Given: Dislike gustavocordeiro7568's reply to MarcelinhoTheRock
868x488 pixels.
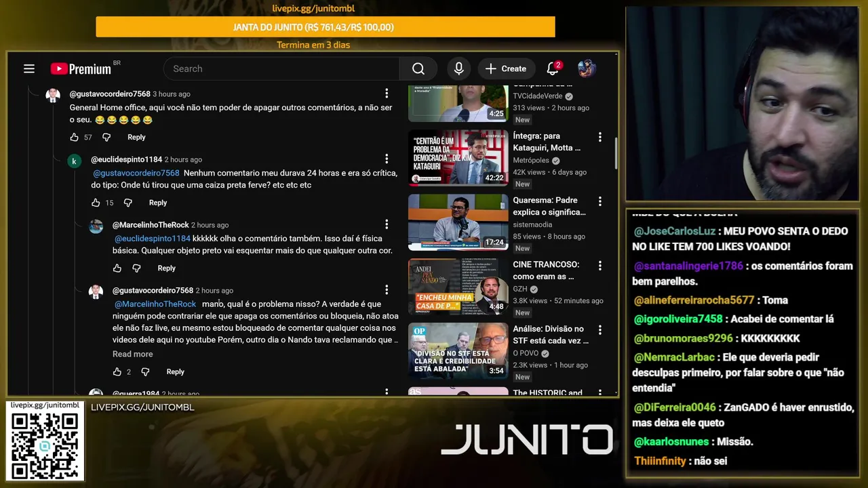Looking at the screenshot, I should (x=145, y=371).
